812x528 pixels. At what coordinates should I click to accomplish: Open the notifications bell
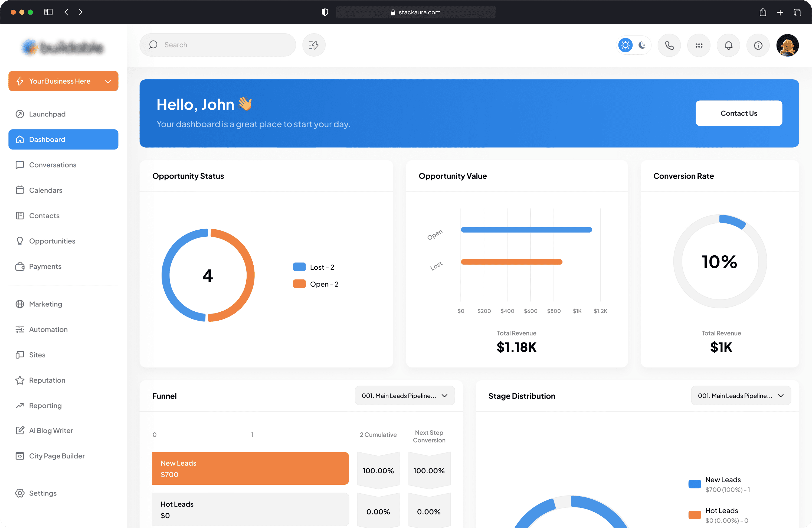[x=728, y=45]
